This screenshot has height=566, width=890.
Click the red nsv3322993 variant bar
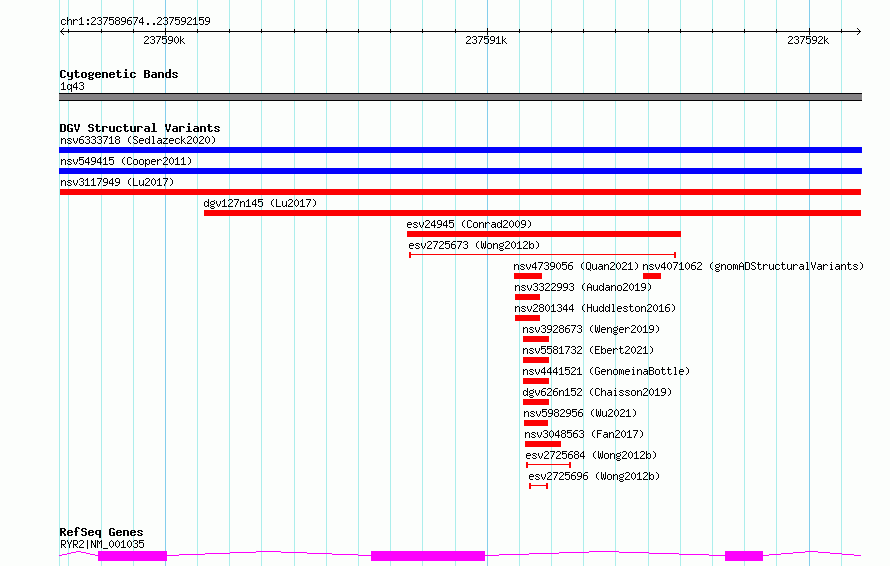click(x=527, y=297)
